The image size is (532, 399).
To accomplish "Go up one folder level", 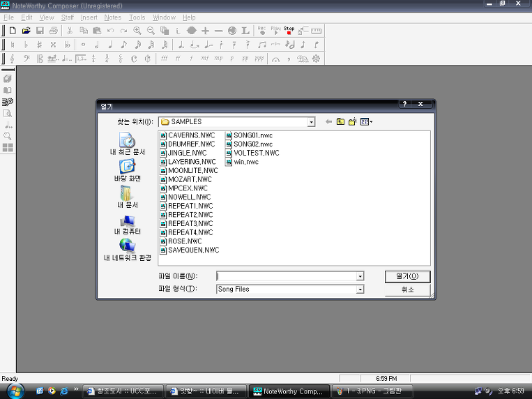I will pos(340,121).
